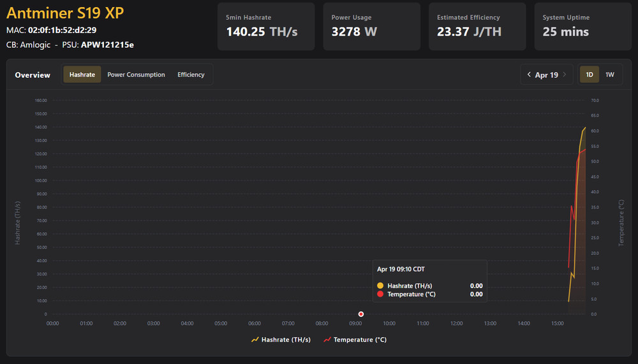Click the 00:00 x-axis time label
This screenshot has width=638, height=364.
click(52, 323)
